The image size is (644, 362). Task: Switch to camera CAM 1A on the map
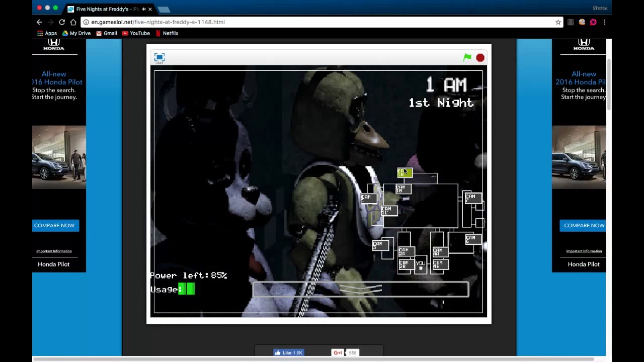405,173
